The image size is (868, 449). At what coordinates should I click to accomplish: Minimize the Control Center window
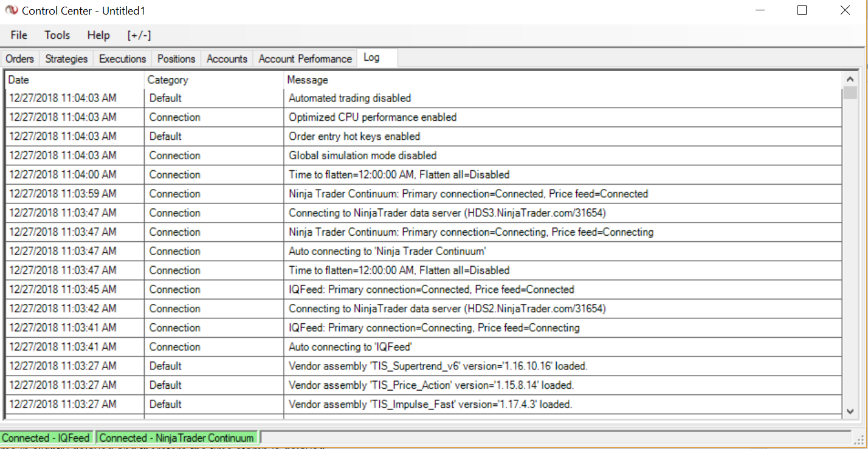760,10
